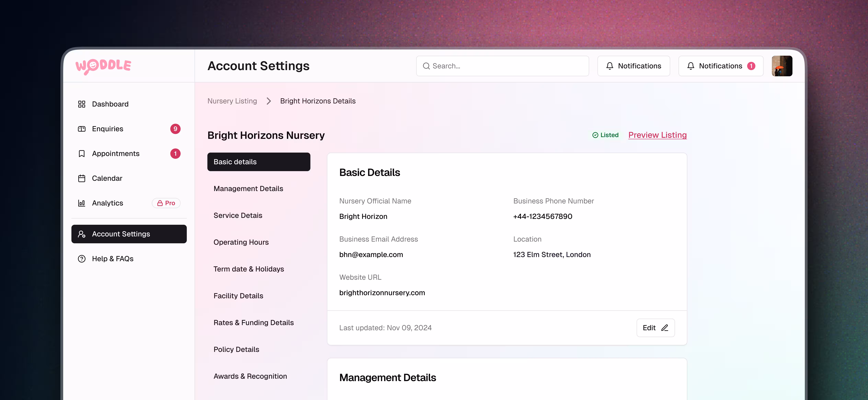Click the Analytics bar chart icon

tap(82, 203)
